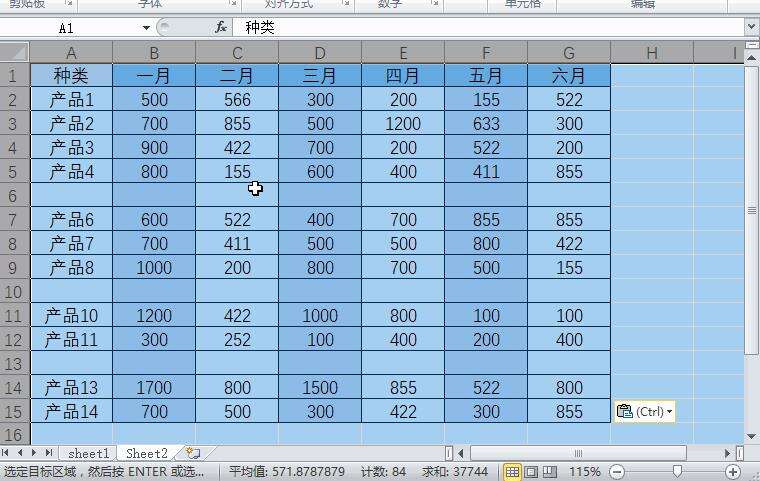This screenshot has width=760, height=481.
Task: Click the Name Box showing A1
Action: (x=66, y=28)
